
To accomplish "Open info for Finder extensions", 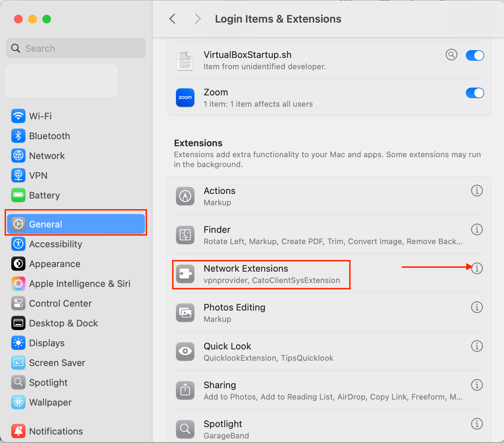I will click(x=477, y=230).
